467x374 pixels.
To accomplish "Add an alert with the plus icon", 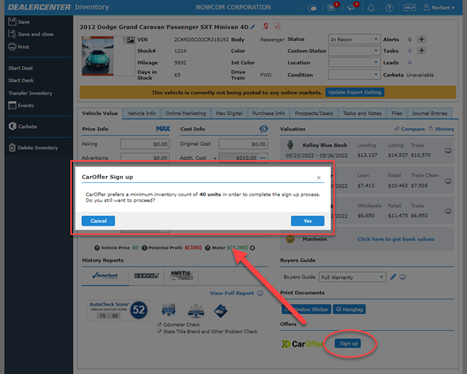I will tap(421, 39).
